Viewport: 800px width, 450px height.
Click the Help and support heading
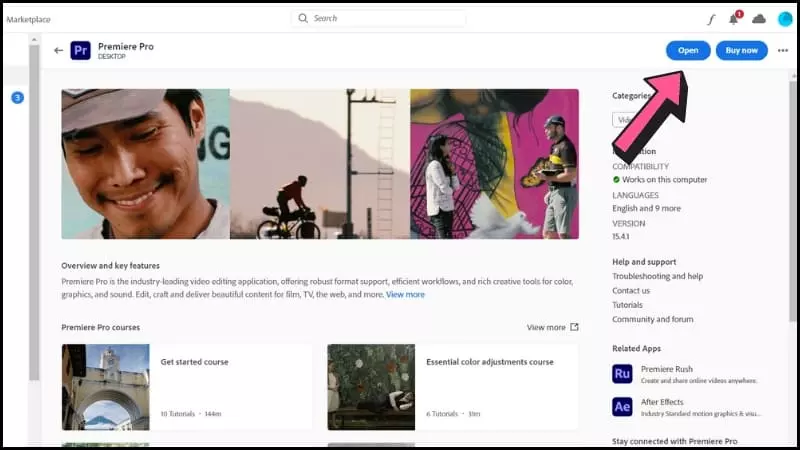(644, 262)
